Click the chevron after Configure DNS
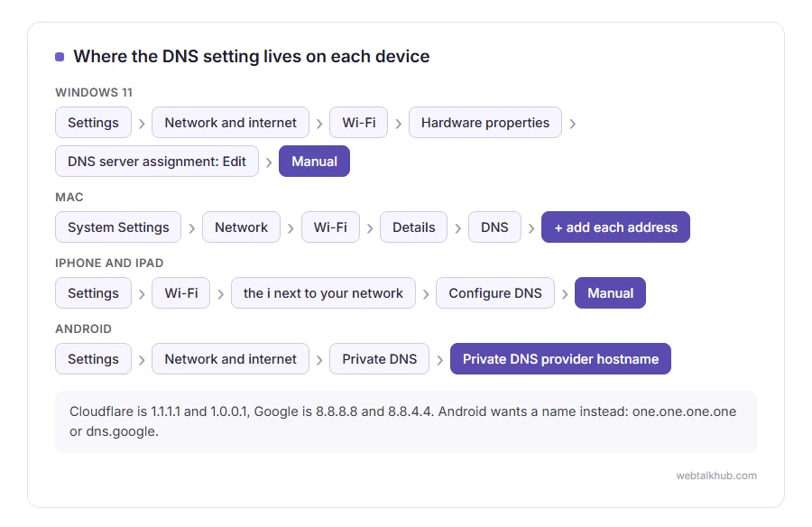This screenshot has height=527, width=812. 565,294
